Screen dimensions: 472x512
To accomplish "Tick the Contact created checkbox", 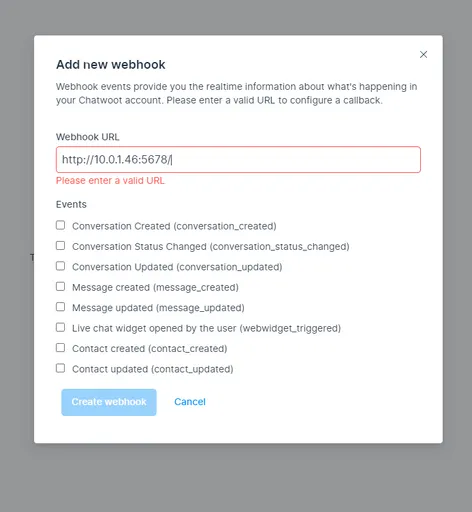I will pos(60,348).
